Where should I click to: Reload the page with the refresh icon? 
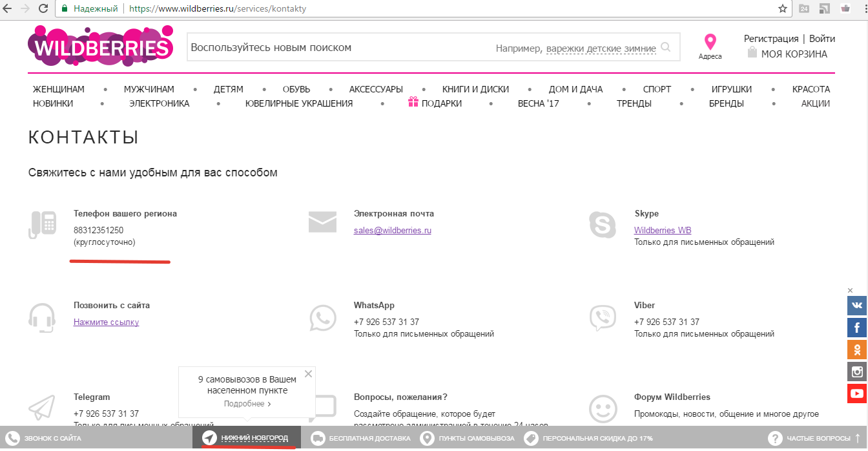[x=43, y=9]
